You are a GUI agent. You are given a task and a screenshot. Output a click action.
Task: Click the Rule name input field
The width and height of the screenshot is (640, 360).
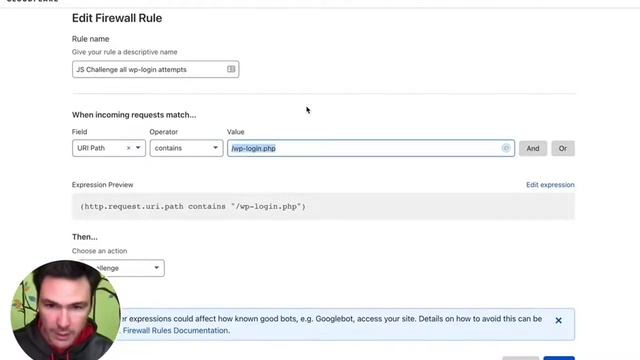[x=156, y=69]
